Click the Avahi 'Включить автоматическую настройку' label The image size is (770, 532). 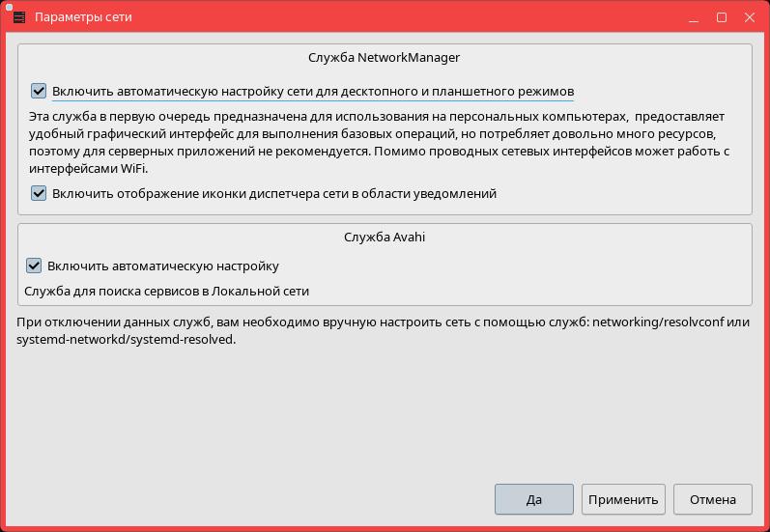163,266
